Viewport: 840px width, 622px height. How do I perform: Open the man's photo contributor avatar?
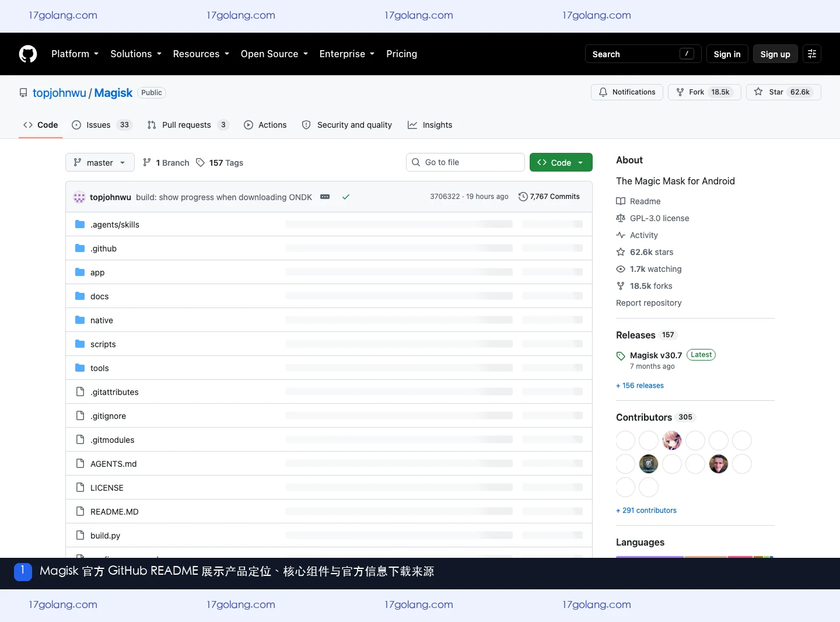719,464
